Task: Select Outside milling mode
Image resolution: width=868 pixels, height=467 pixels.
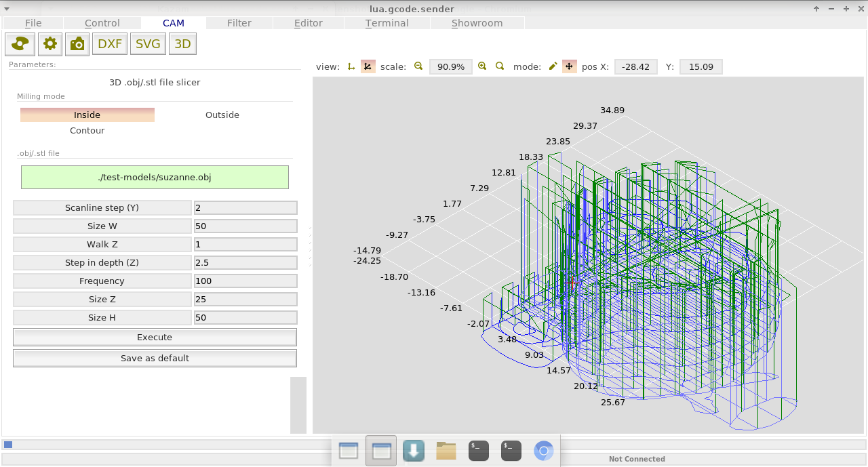Action: click(222, 115)
